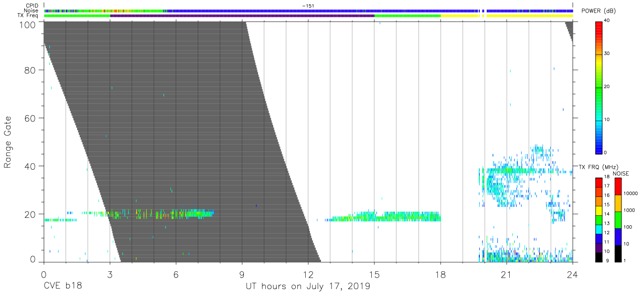Image resolution: width=644 pixels, height=297 pixels.
Task: Click hour tick label 3
Action: click(110, 274)
